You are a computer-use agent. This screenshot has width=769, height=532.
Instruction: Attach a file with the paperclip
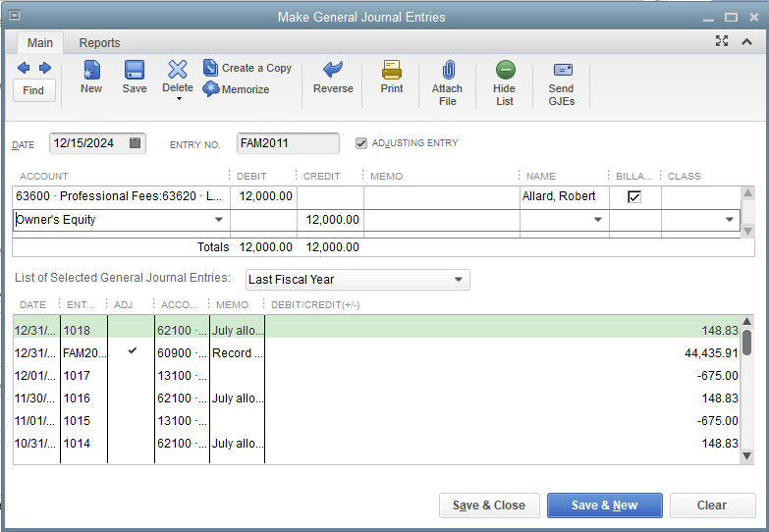click(x=447, y=83)
